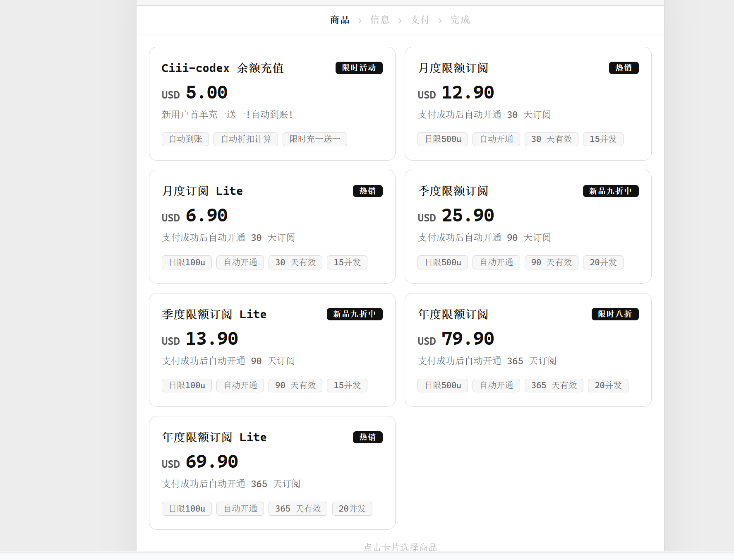Click the 热销 badge on 年度限额订阅 Lite
The width and height of the screenshot is (734, 560).
(367, 437)
